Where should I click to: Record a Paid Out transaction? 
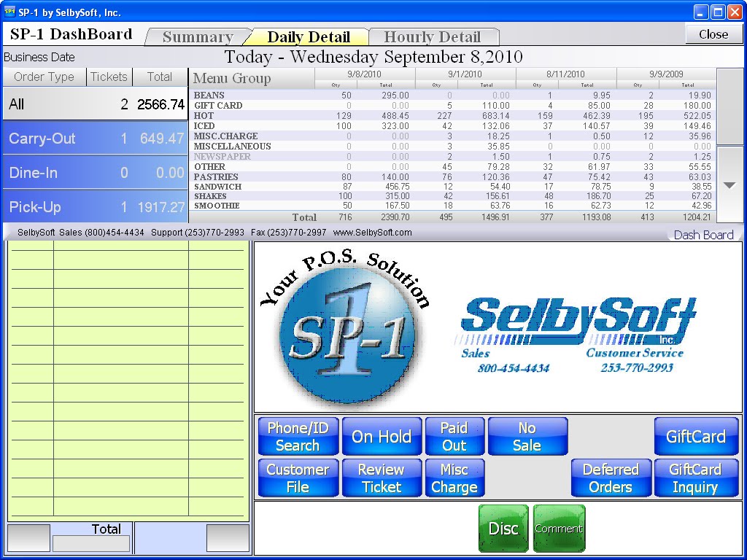(454, 436)
